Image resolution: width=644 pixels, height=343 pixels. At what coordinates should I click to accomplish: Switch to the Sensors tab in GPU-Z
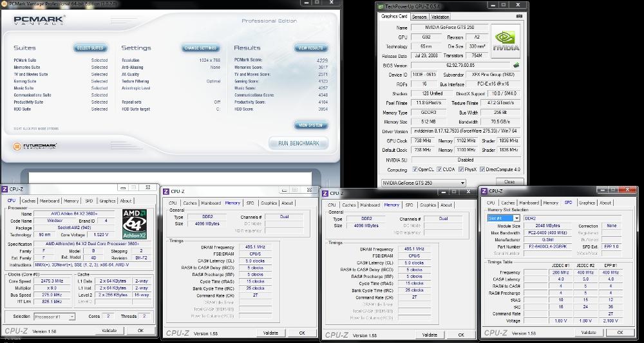419,17
